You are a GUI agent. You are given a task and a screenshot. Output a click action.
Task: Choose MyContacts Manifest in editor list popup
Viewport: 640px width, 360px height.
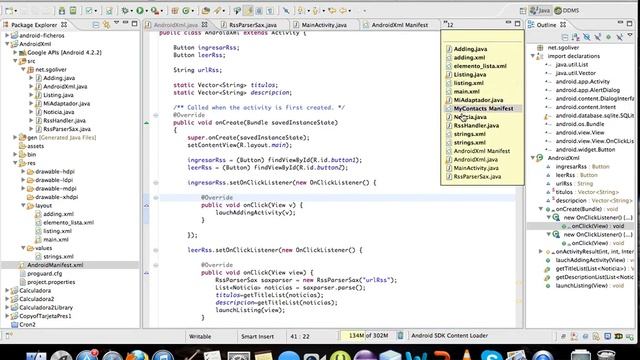tap(483, 109)
